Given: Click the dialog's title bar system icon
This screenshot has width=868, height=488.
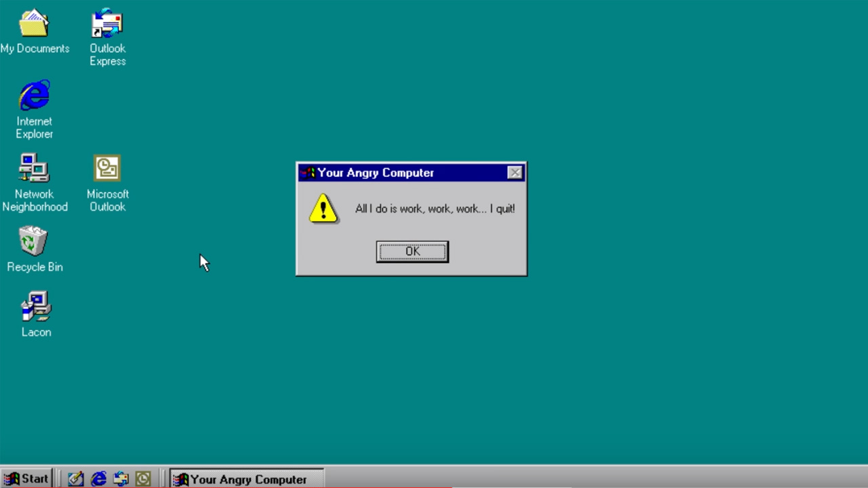Looking at the screenshot, I should 307,173.
